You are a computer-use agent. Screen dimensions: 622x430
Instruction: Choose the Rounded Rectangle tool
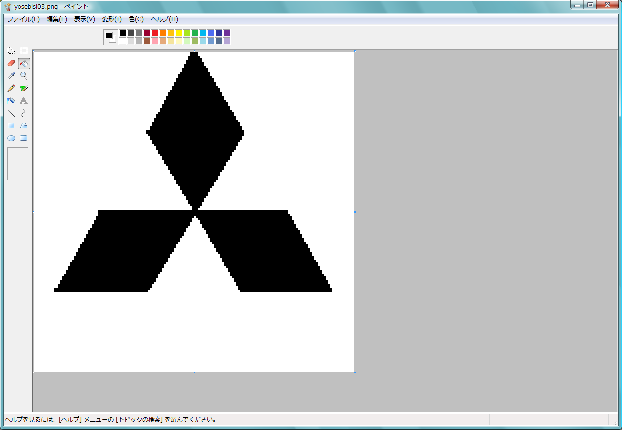24,138
